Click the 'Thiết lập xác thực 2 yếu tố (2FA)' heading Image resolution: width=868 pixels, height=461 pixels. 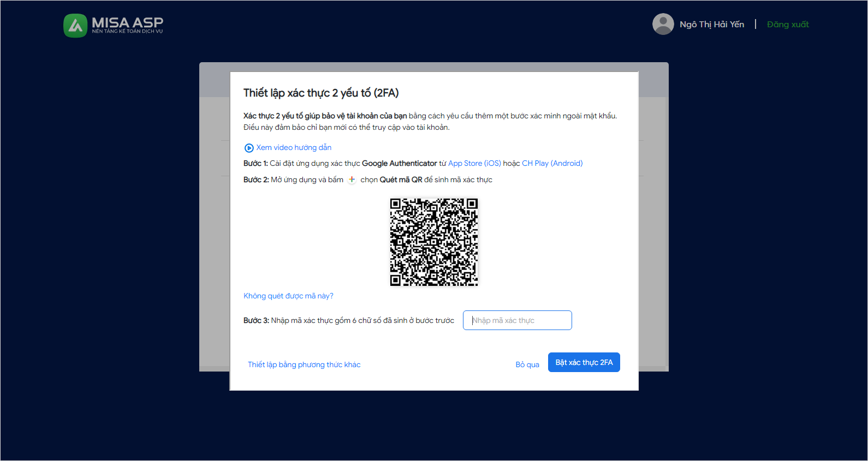pyautogui.click(x=321, y=93)
